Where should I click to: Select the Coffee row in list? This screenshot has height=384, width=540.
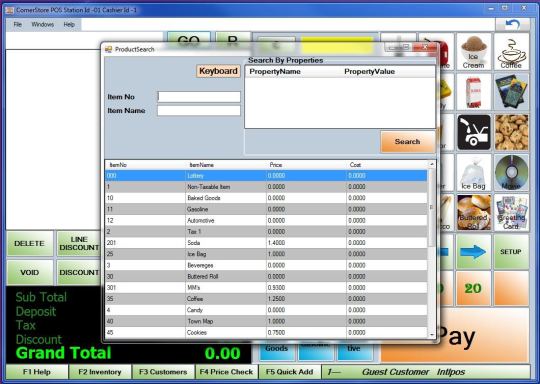point(266,299)
